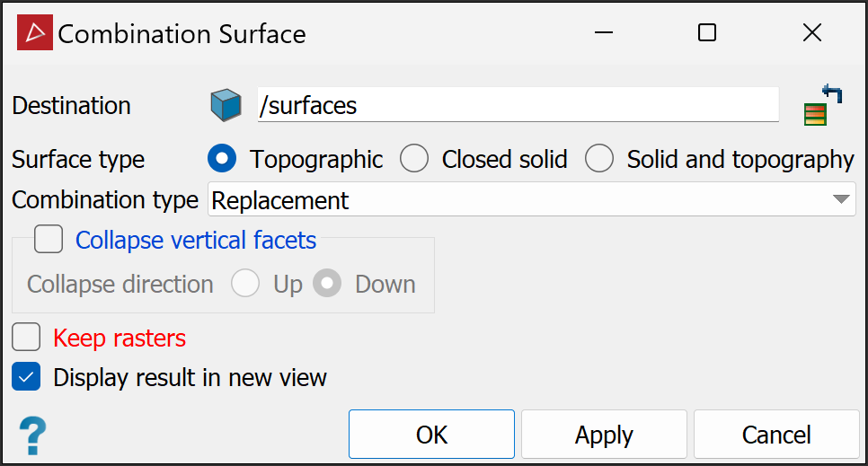
Task: Dismiss dialog with Cancel button
Action: [x=776, y=435]
